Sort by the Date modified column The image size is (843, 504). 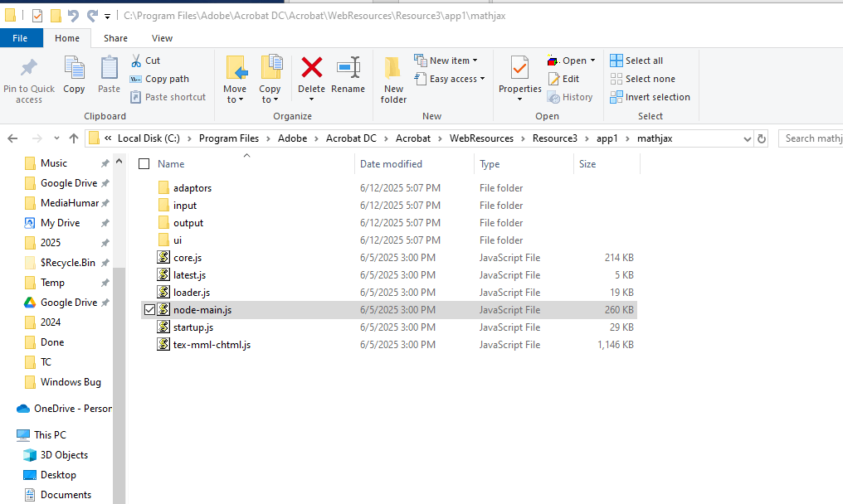pos(391,164)
